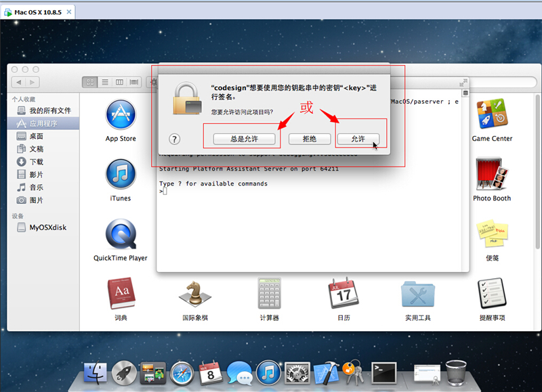Go forward in the Finder window

coord(32,82)
